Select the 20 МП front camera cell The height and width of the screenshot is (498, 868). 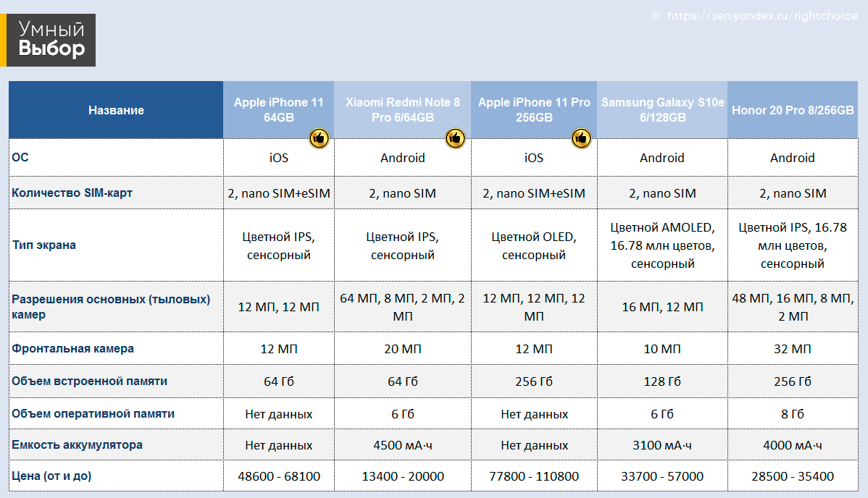(x=402, y=349)
